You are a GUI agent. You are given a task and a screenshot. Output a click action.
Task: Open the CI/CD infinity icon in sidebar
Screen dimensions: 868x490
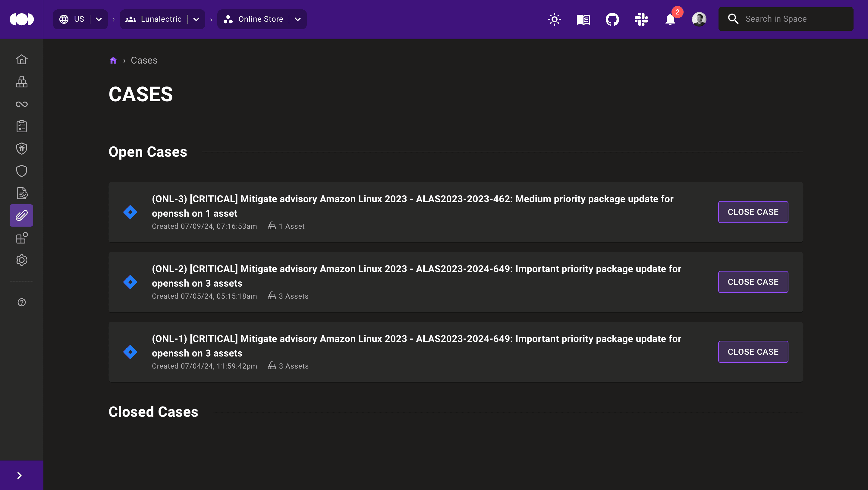(x=22, y=104)
